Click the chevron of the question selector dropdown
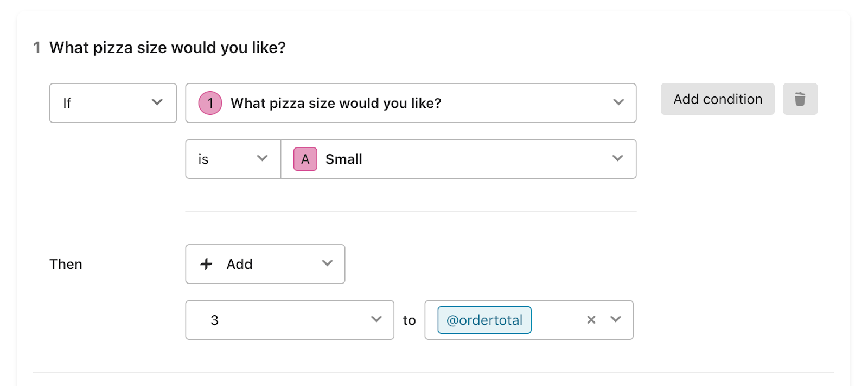 click(x=618, y=102)
